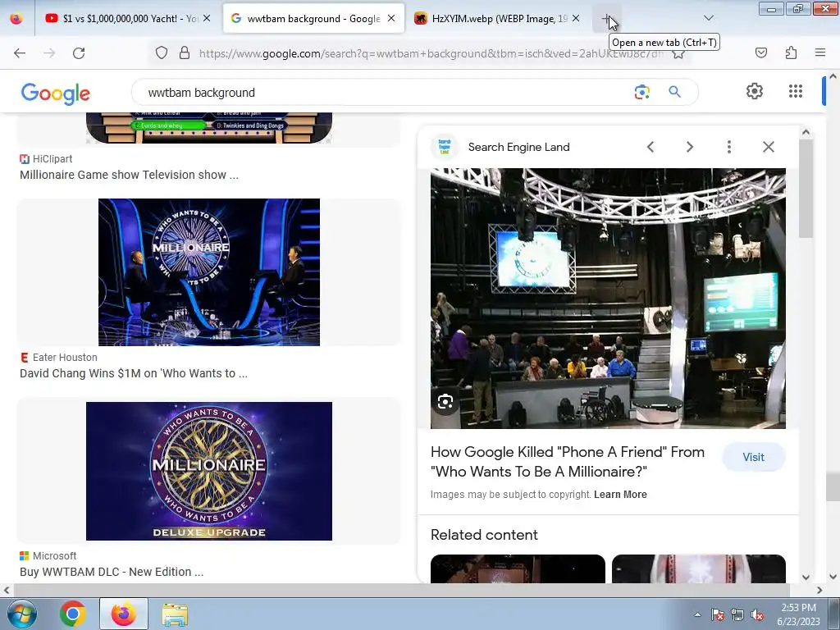Image resolution: width=840 pixels, height=630 pixels.
Task: Close the HzXYIM.webp tab
Action: pyautogui.click(x=576, y=18)
